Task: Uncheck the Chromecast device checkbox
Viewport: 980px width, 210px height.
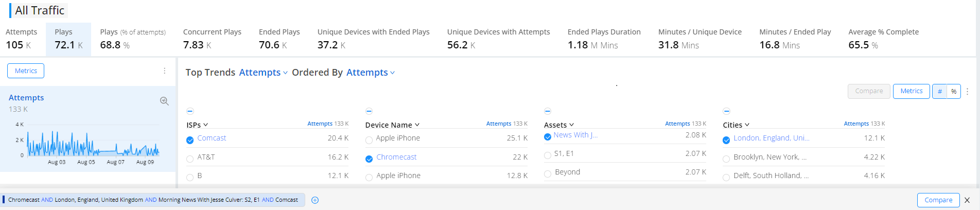Action: click(369, 159)
